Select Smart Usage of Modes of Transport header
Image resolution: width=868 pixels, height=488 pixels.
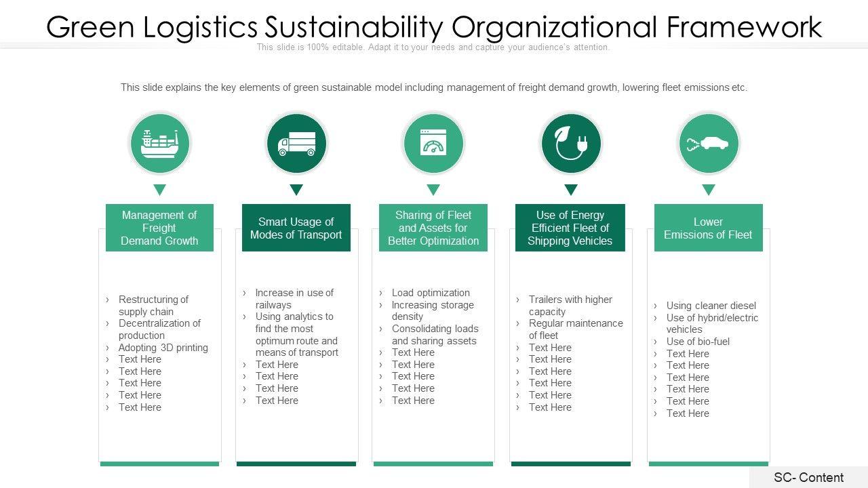tap(296, 228)
